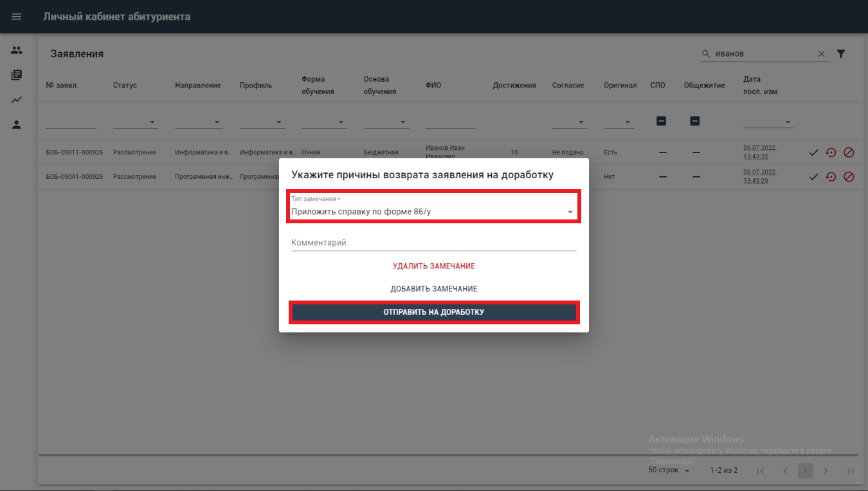Open the Направление filter dropdown
Viewport: 868px width, 491px height.
[x=198, y=122]
